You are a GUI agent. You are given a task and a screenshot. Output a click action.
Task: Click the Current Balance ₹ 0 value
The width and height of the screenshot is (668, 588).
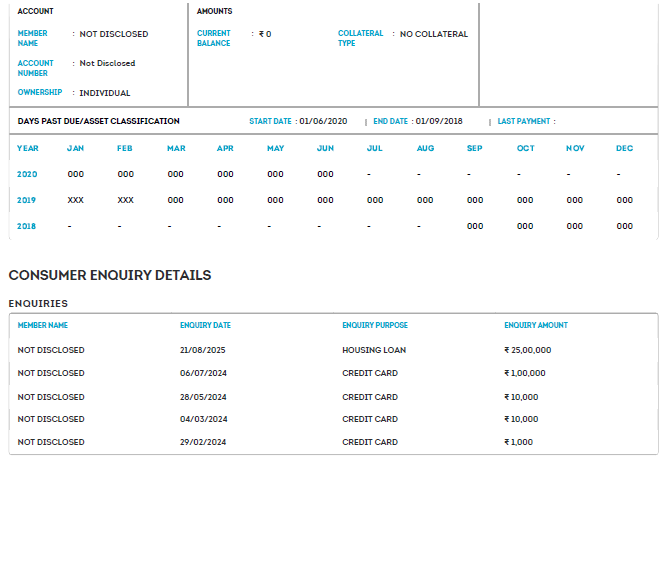tap(265, 34)
